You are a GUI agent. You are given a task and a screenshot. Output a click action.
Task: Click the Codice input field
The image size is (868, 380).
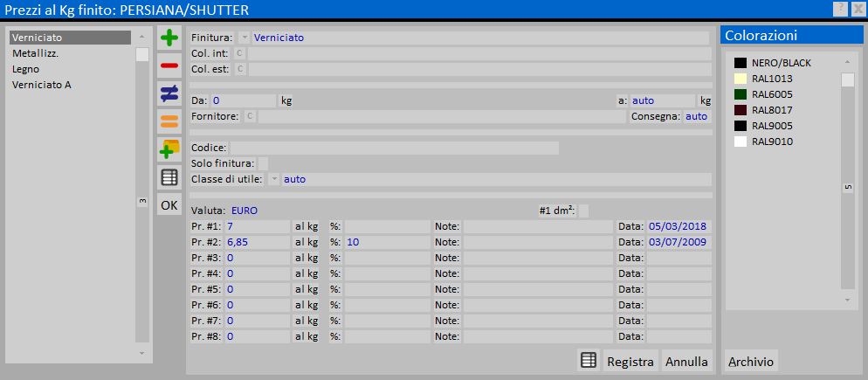coord(394,148)
